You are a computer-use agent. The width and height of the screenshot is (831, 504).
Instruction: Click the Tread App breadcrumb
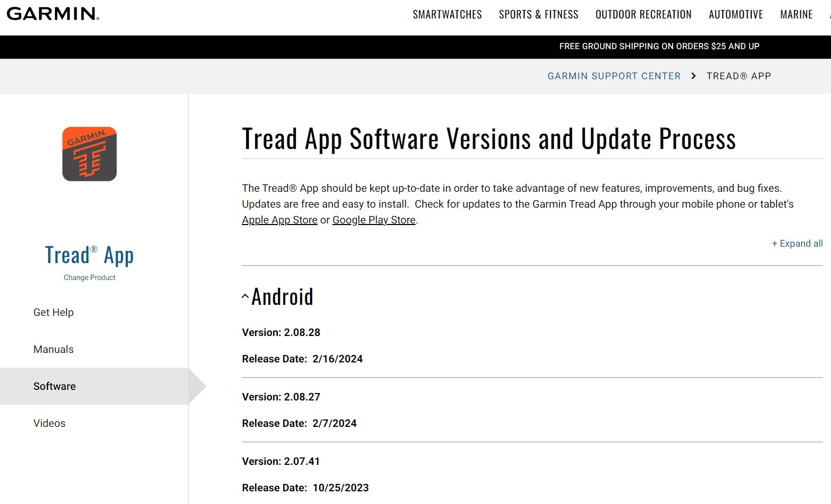pyautogui.click(x=739, y=76)
